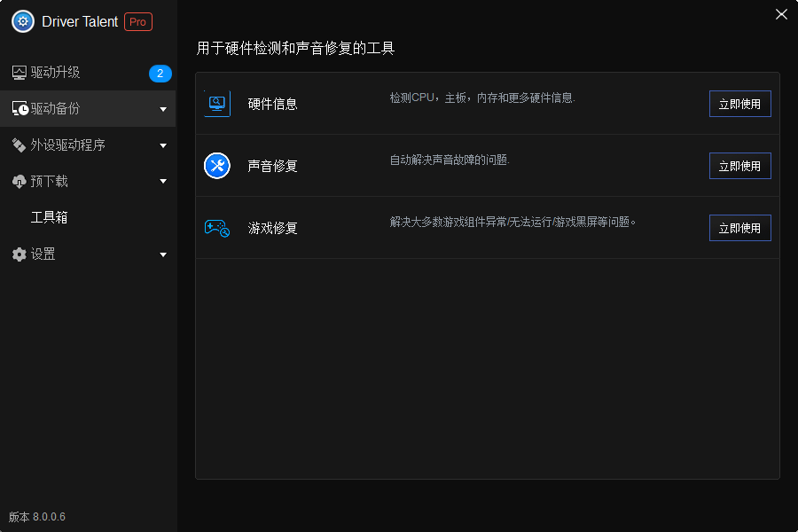Click the blue update count badge
This screenshot has width=798, height=532.
pos(160,74)
